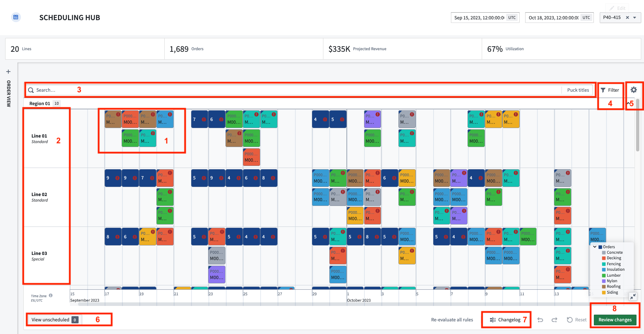Click the Siding color swatch
Viewport: 644px width, 334px height.
604,292
